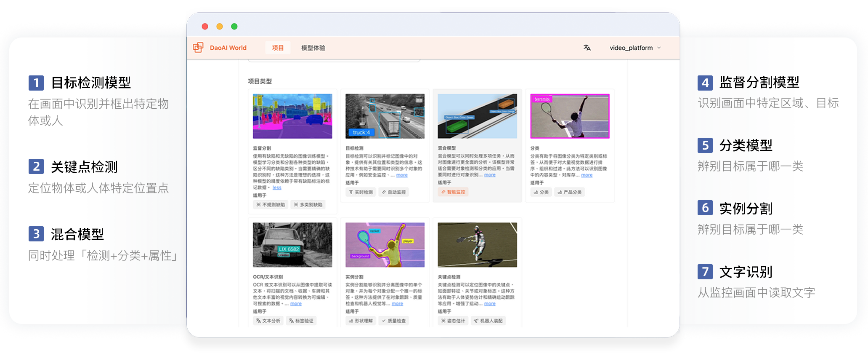The height and width of the screenshot is (356, 868).
Task: Click the 文本分析 tag under OCR card
Action: tap(268, 321)
